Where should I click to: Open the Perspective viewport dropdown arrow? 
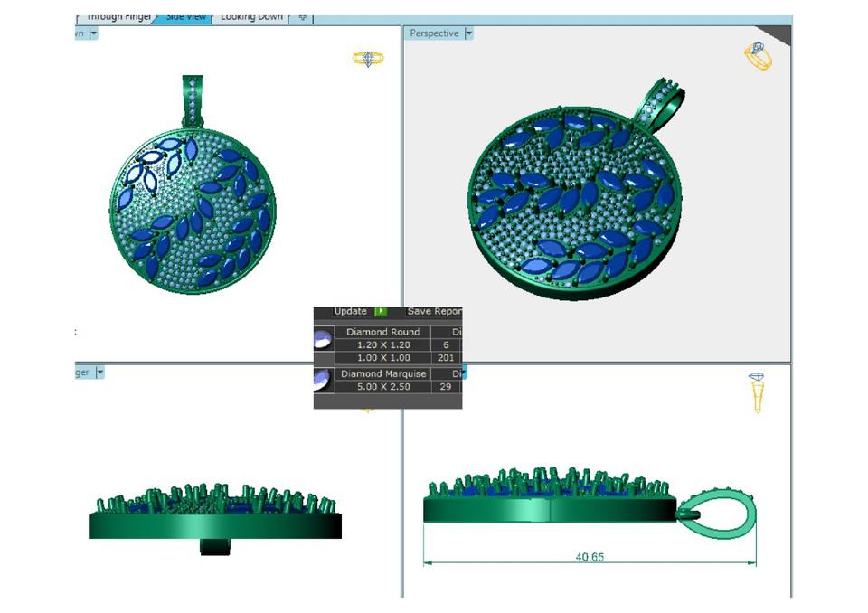click(468, 33)
